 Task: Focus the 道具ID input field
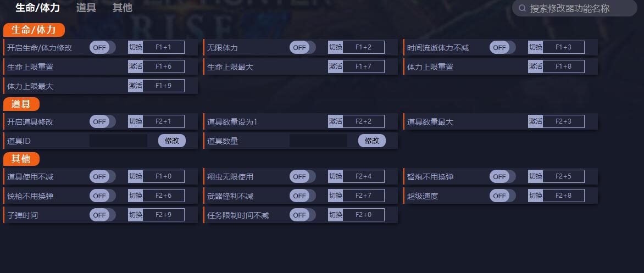[118, 141]
